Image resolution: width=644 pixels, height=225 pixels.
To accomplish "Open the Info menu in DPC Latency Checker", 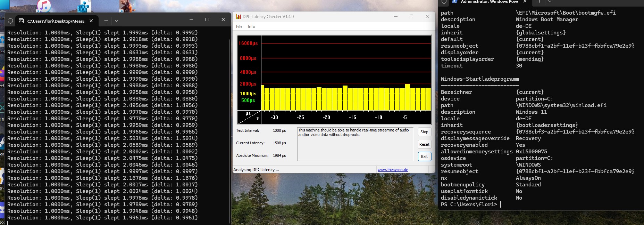I will pyautogui.click(x=251, y=26).
